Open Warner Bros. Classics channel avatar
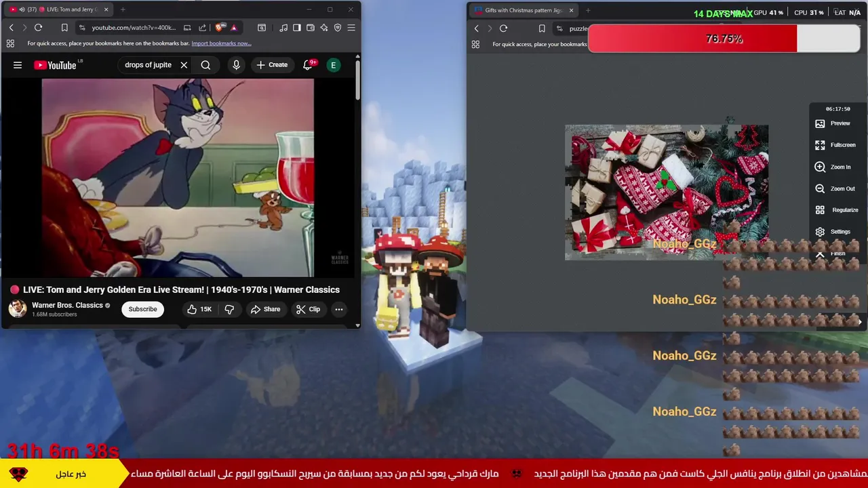The height and width of the screenshot is (488, 868). [18, 309]
